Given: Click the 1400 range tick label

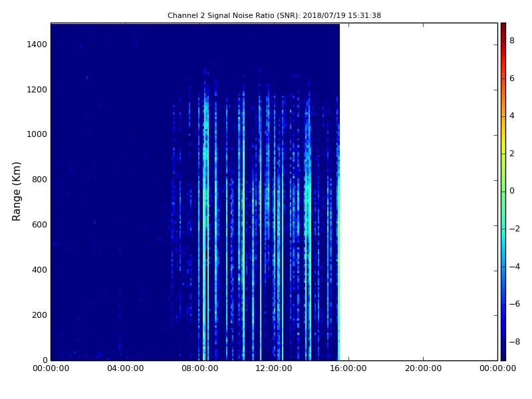Looking at the screenshot, I should point(37,45).
